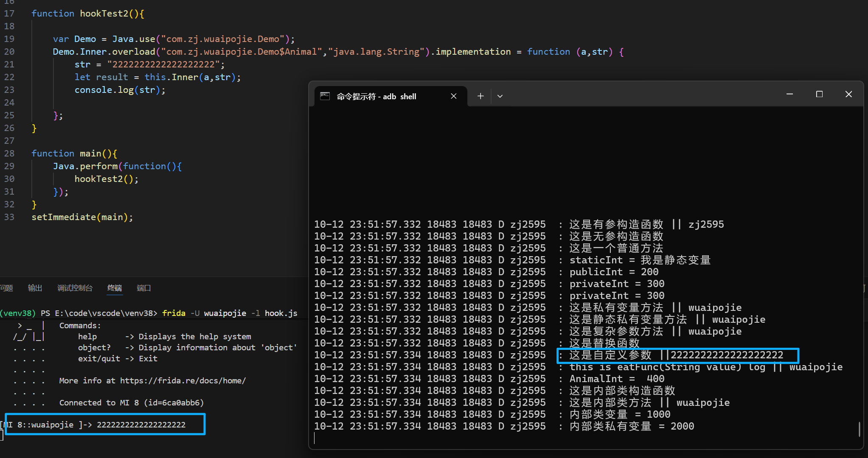Maximize the command prompt window
Viewport: 868px width, 458px height.
(x=819, y=94)
